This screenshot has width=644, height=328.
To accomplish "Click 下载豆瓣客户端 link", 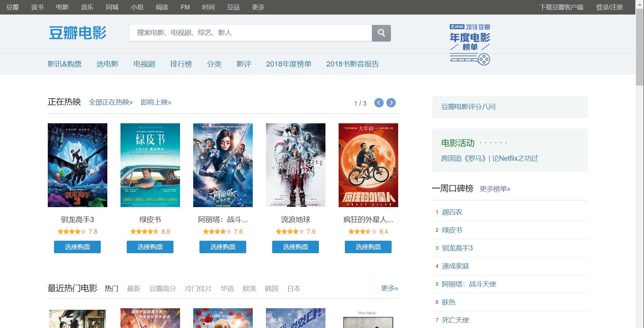I will click(561, 7).
